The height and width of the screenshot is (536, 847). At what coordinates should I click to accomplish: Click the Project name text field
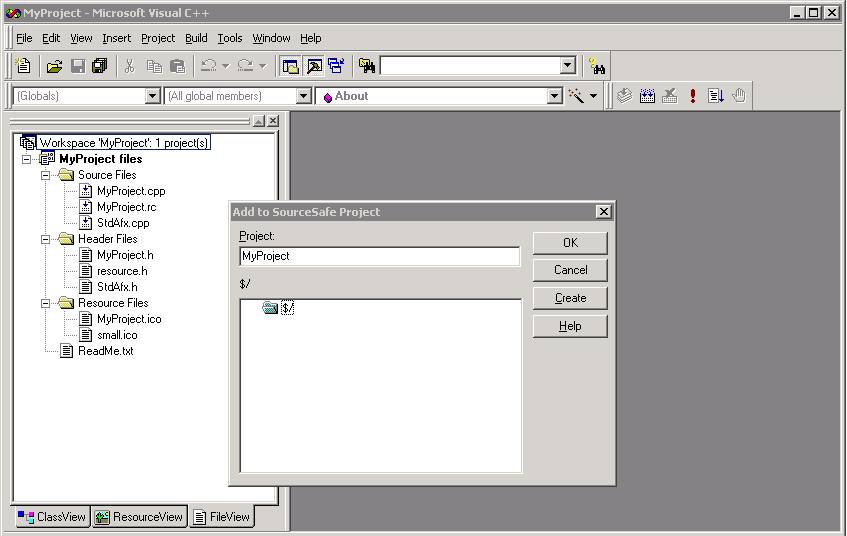point(380,256)
